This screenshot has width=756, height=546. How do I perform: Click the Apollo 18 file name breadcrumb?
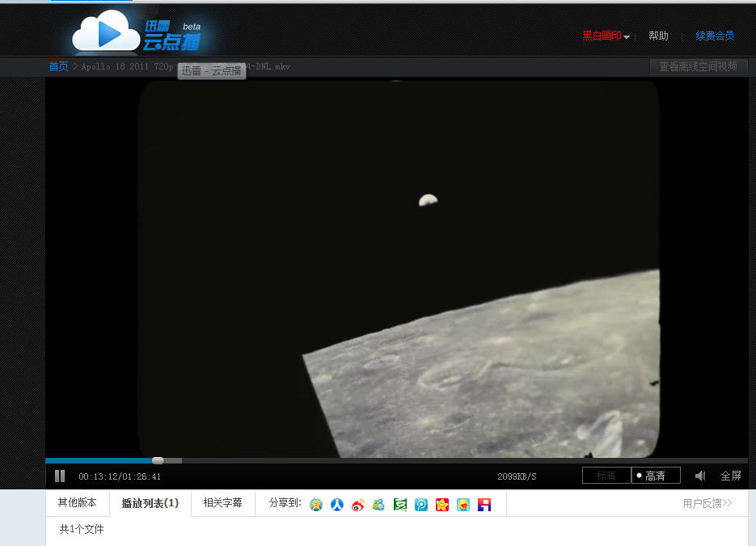186,66
